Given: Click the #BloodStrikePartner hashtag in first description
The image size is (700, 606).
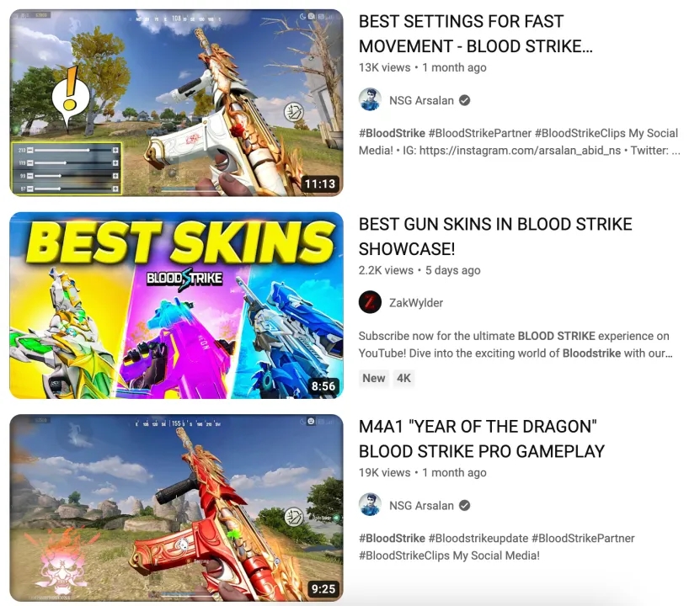Looking at the screenshot, I should tap(480, 133).
